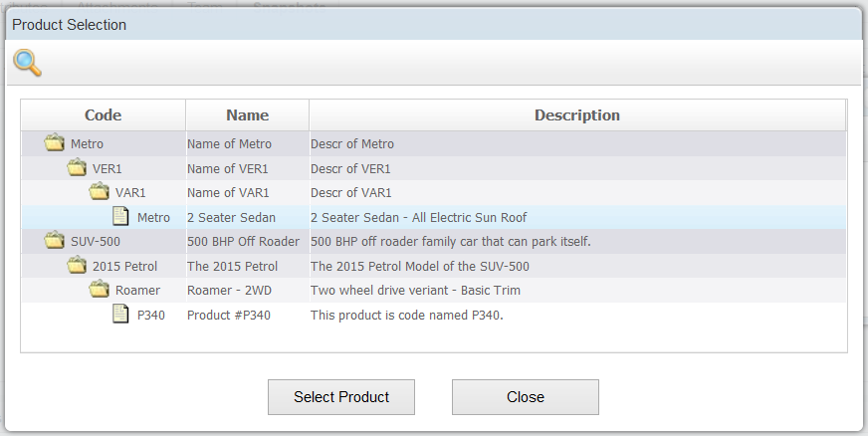The image size is (868, 436).
Task: Click the VAR1 folder icon
Action: (x=100, y=192)
